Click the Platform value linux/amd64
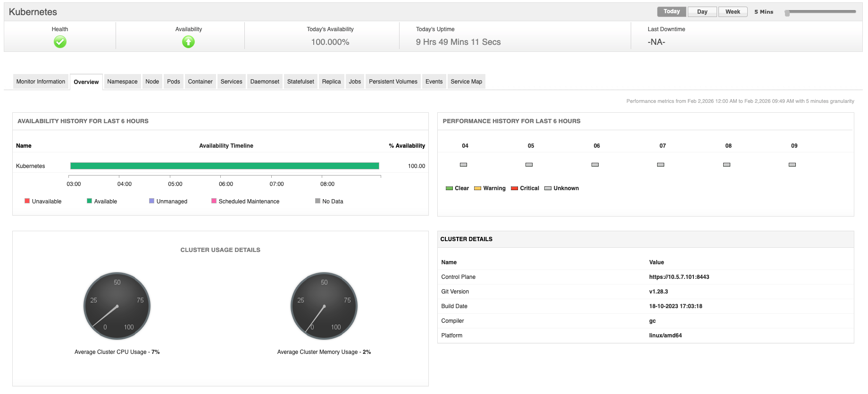Image resolution: width=868 pixels, height=394 pixels. pyautogui.click(x=665, y=335)
